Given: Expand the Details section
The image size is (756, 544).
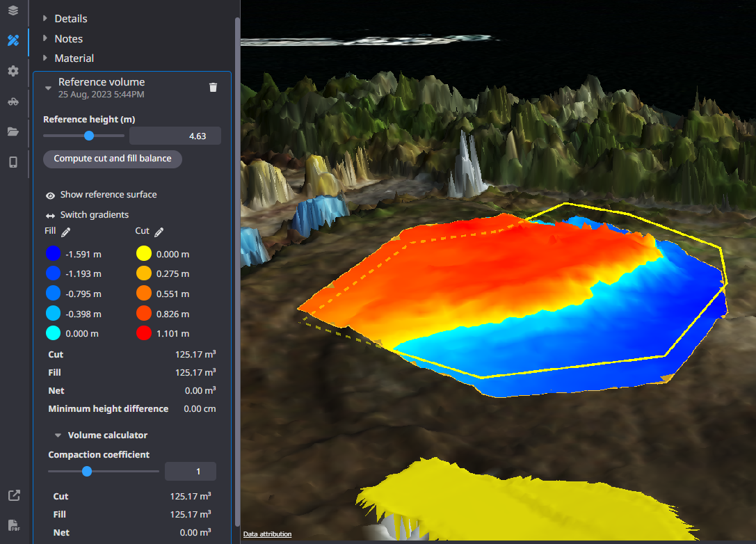Looking at the screenshot, I should point(45,18).
